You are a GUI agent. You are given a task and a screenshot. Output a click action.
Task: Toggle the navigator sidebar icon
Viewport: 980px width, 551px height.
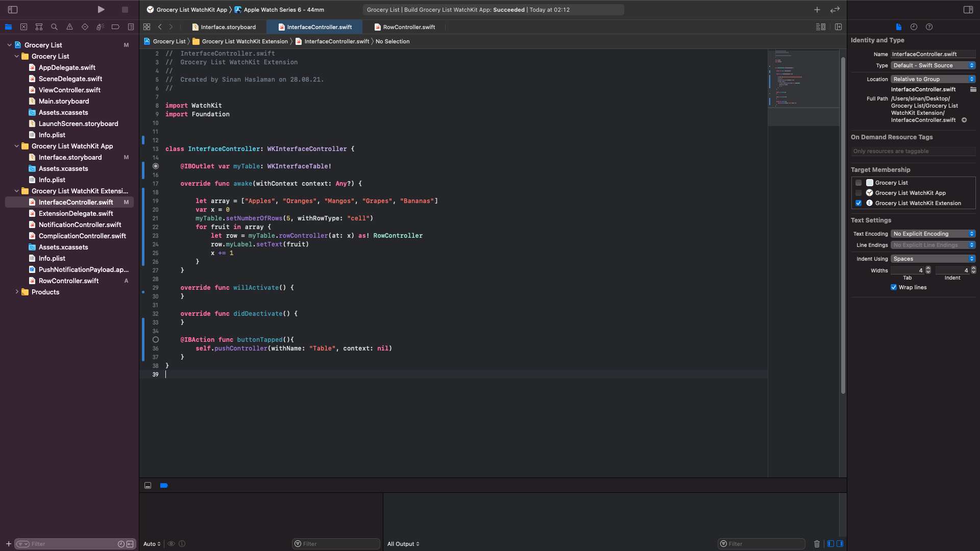[x=13, y=9]
